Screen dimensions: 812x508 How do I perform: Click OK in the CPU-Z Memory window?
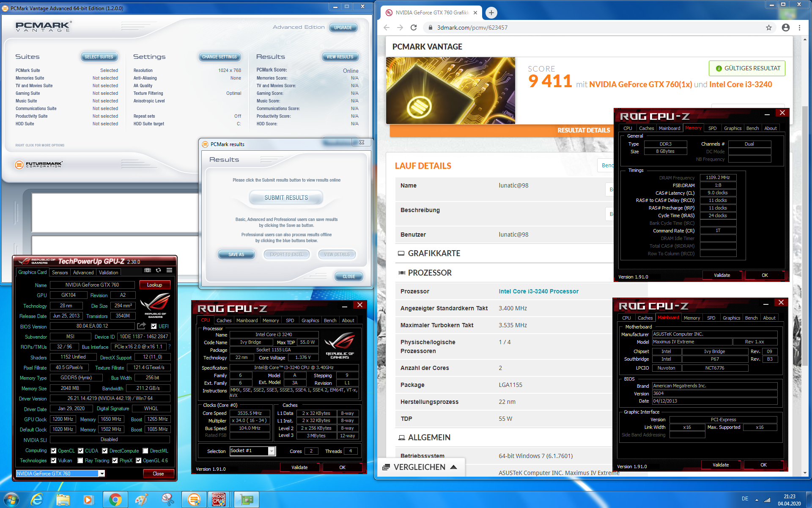tap(765, 275)
